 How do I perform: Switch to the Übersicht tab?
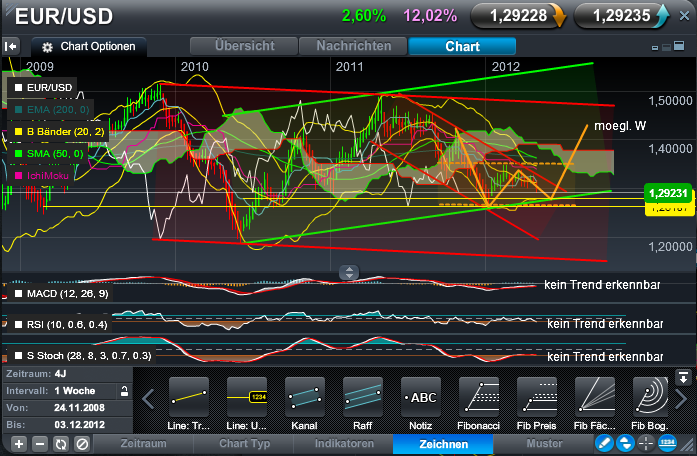point(244,46)
